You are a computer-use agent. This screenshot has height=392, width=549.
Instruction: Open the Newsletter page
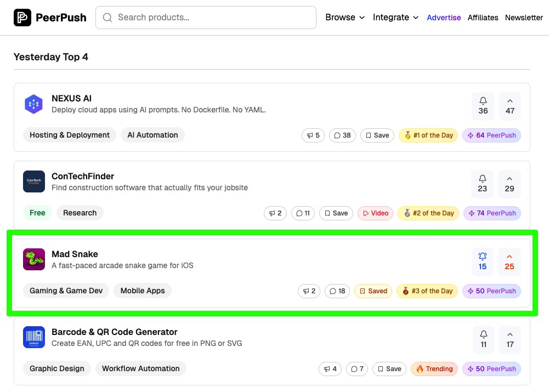[x=524, y=18]
